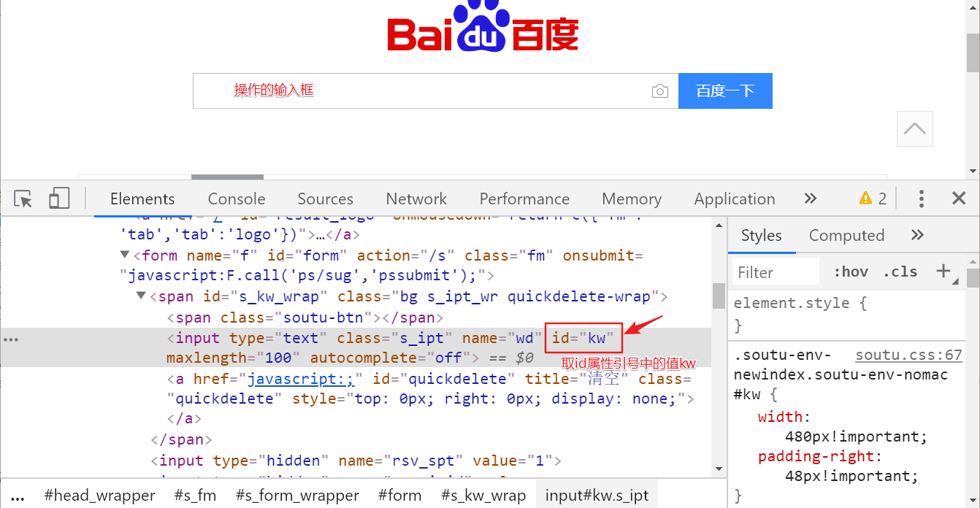
Task: Click the 百度一下 search button
Action: (x=725, y=91)
